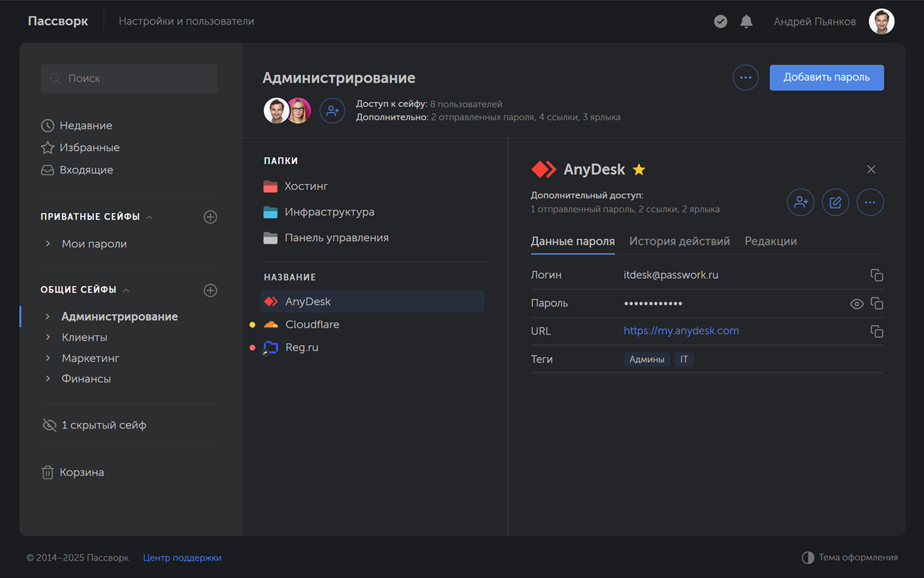The height and width of the screenshot is (578, 924).
Task: Collapse Приватные сейфы section chevron
Action: click(x=150, y=217)
